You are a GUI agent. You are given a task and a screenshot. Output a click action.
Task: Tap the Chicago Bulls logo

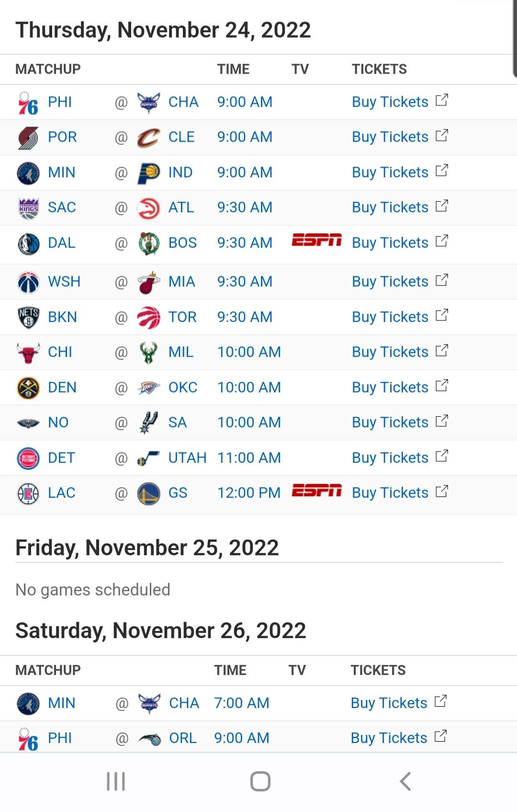(x=28, y=353)
